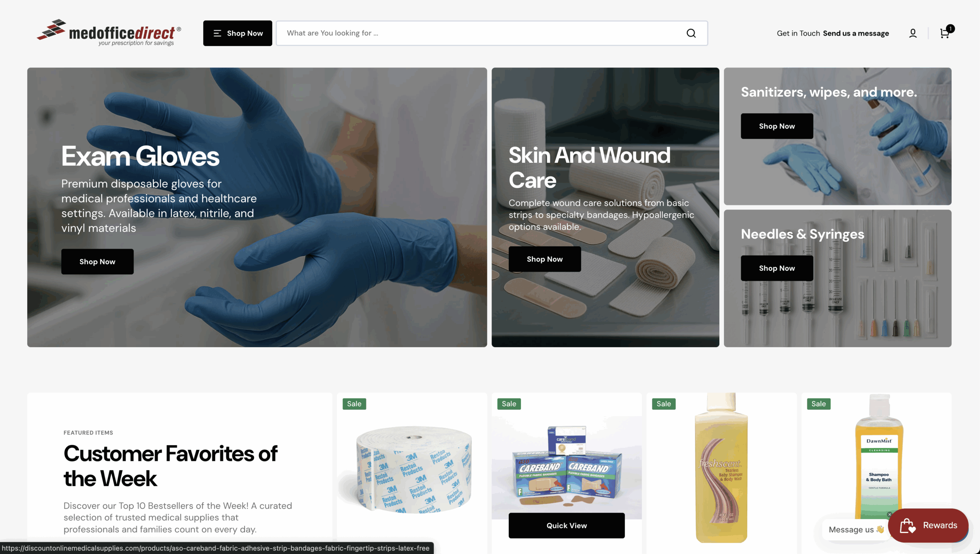Open the Rewards widget
This screenshot has width=980, height=554.
pos(928,525)
